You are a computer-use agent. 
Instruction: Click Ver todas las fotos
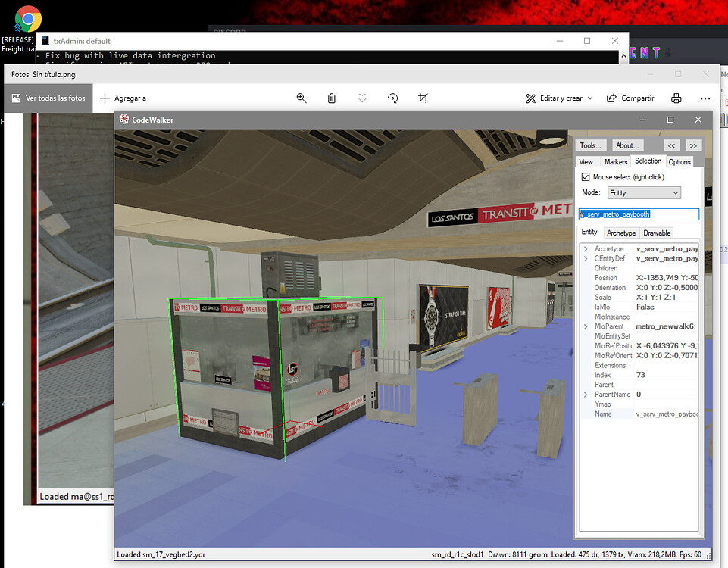point(48,98)
